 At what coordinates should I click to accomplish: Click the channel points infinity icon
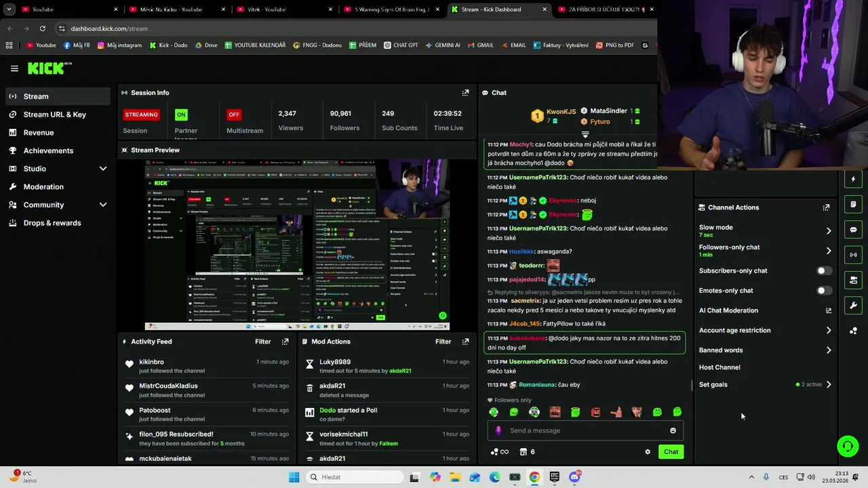coord(498,452)
